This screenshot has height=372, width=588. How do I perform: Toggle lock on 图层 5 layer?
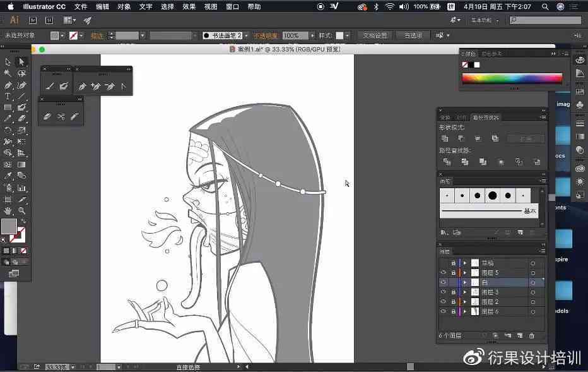[453, 272]
